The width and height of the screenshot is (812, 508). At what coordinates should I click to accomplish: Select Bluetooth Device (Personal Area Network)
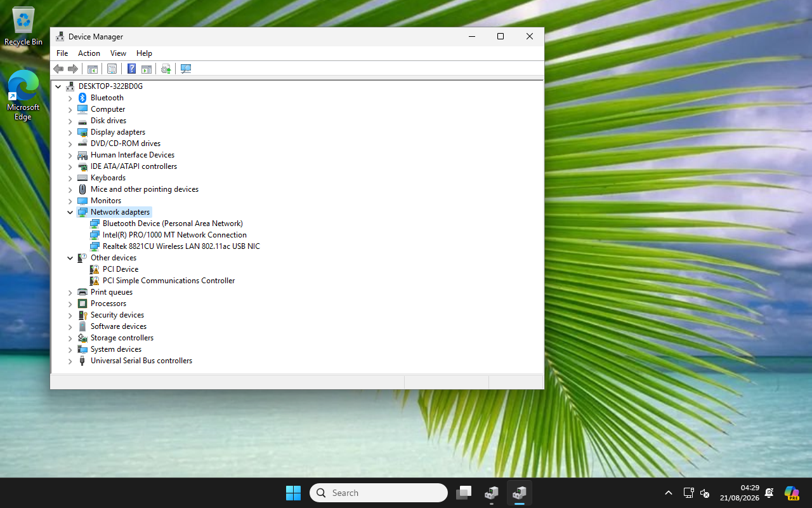coord(173,224)
